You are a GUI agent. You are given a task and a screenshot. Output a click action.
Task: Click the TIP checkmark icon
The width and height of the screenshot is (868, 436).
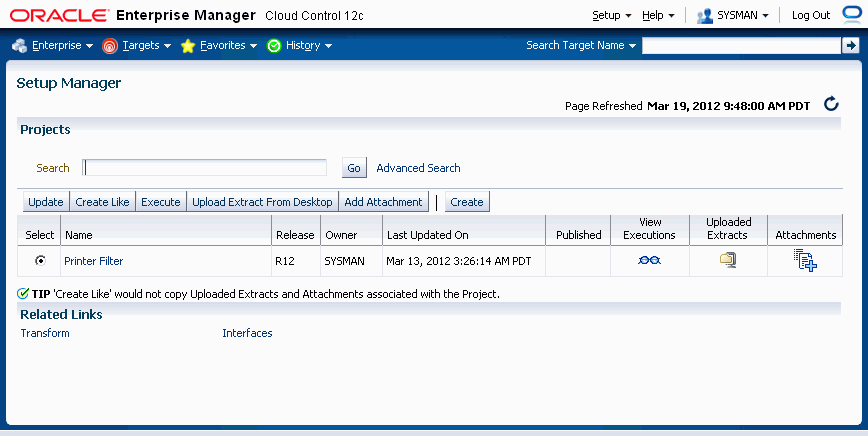tap(23, 293)
